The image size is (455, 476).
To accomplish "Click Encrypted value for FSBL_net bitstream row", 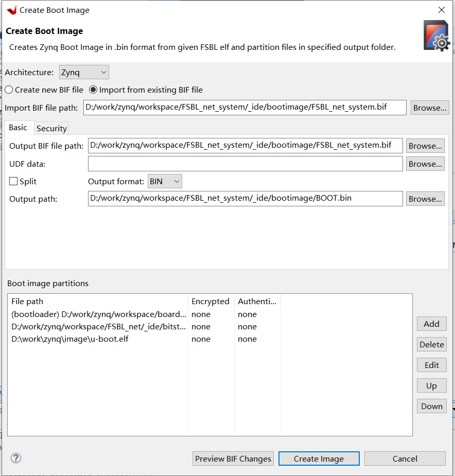I will pos(201,327).
